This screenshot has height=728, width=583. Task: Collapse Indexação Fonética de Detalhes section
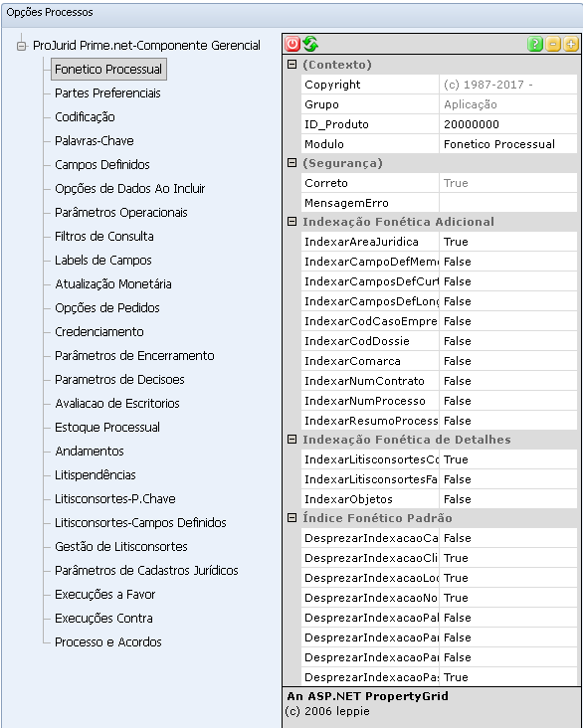click(291, 440)
